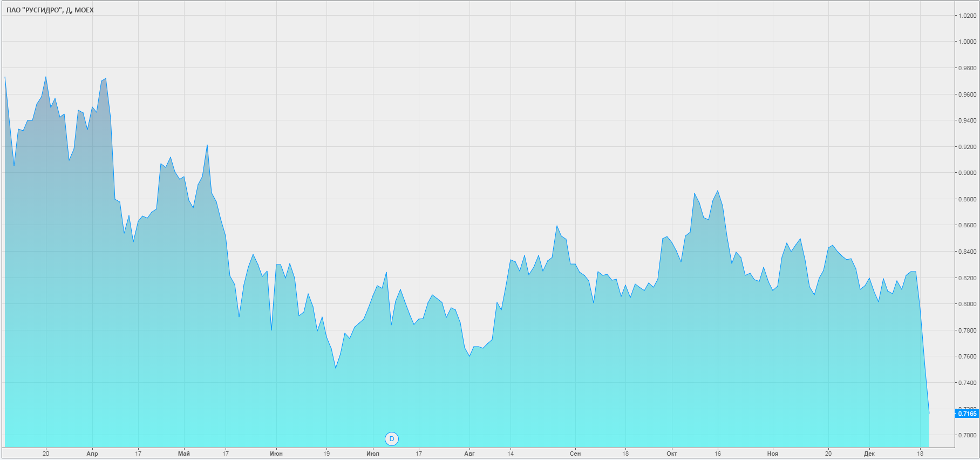Click the 0.8600 price axis label
Screen dimensions: 980x460
[x=967, y=225]
